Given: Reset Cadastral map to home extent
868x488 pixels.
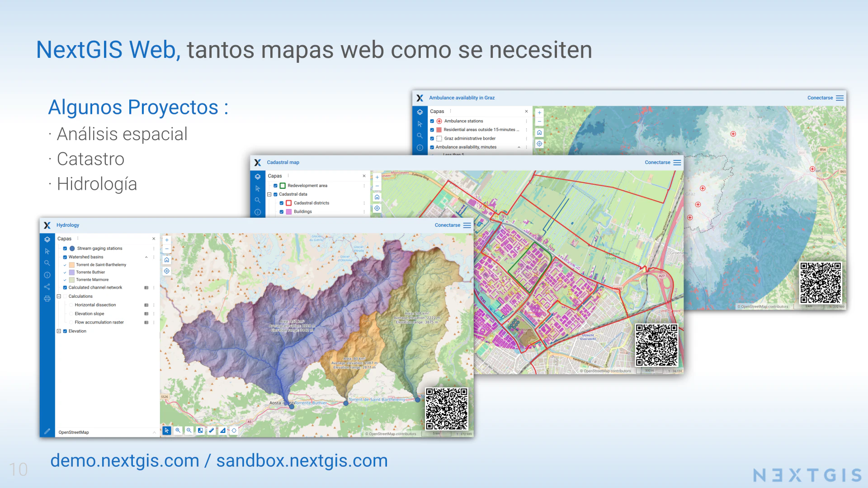Looking at the screenshot, I should pos(377,197).
